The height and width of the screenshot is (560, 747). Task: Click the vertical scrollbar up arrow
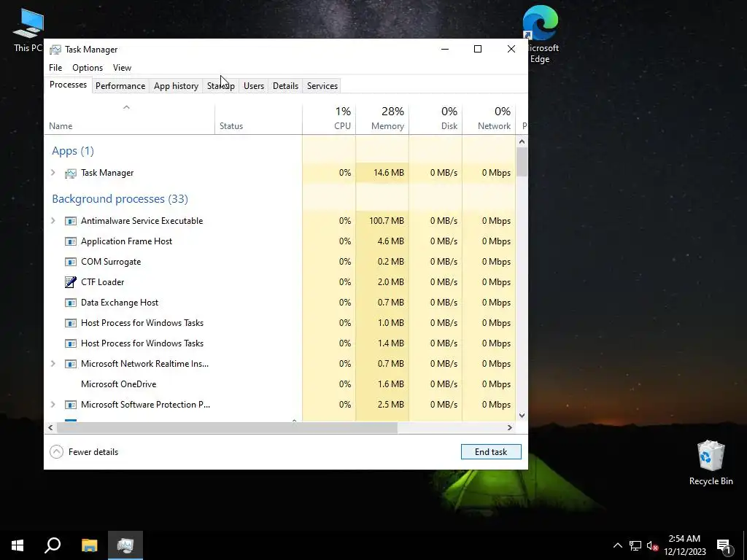click(522, 141)
